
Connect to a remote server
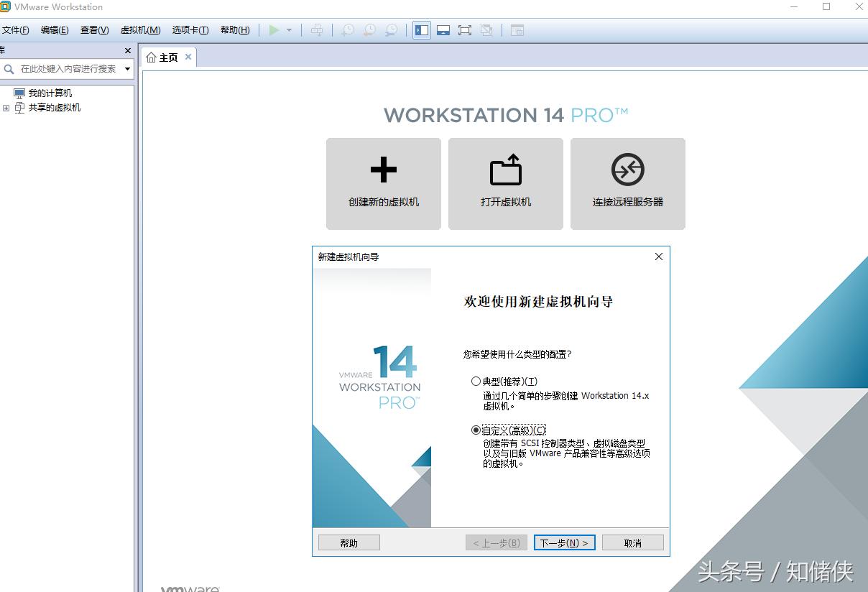click(627, 183)
